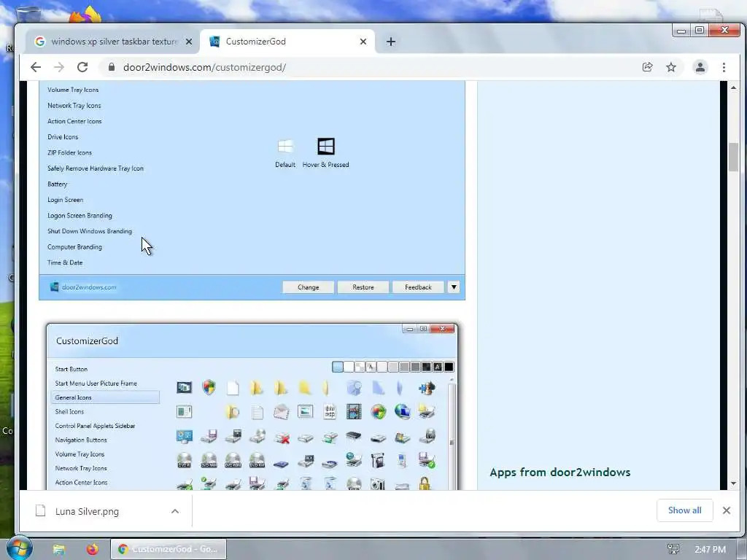Click the network tray icon near clock
The image size is (747, 560).
pos(673,549)
